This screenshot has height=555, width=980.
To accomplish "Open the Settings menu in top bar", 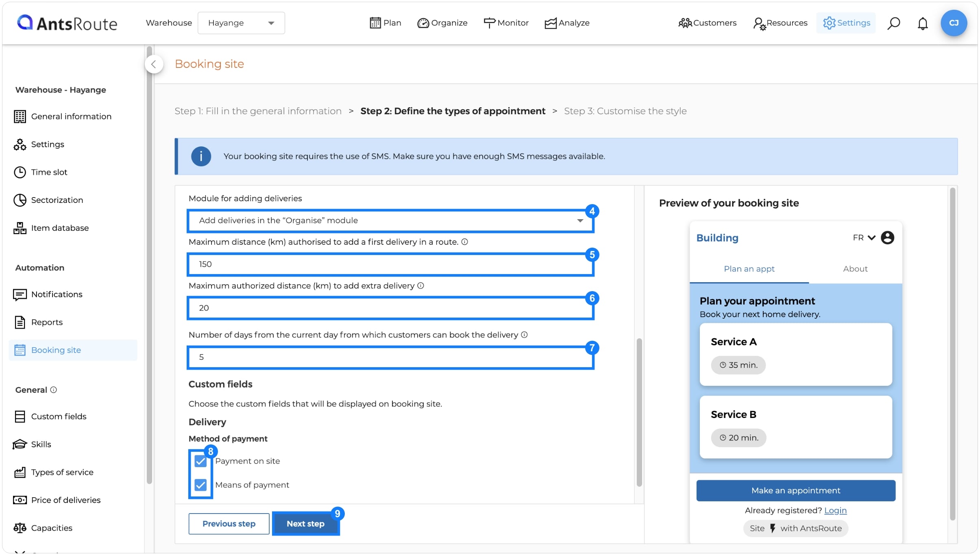I will coord(846,23).
